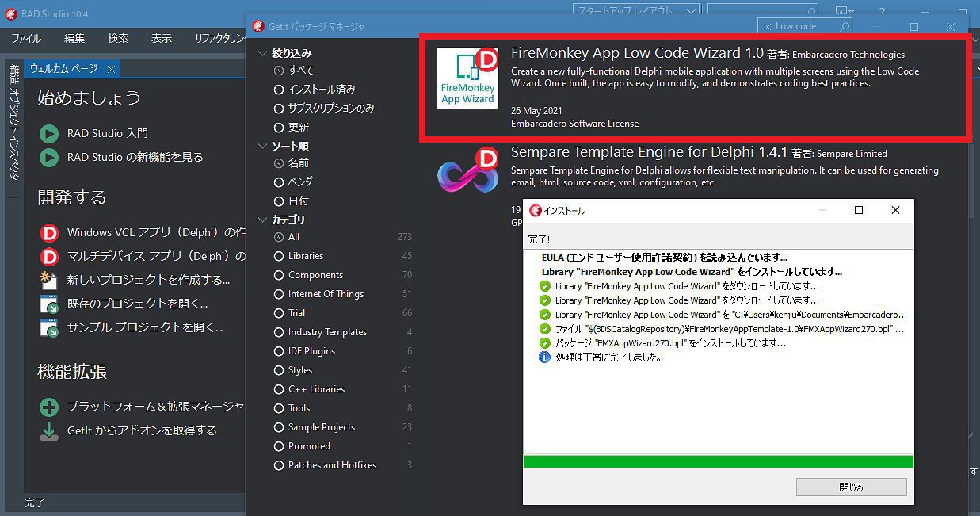Click the GetIt からアドオンを取得する download icon
Screen dimensions: 980x516
click(49, 431)
